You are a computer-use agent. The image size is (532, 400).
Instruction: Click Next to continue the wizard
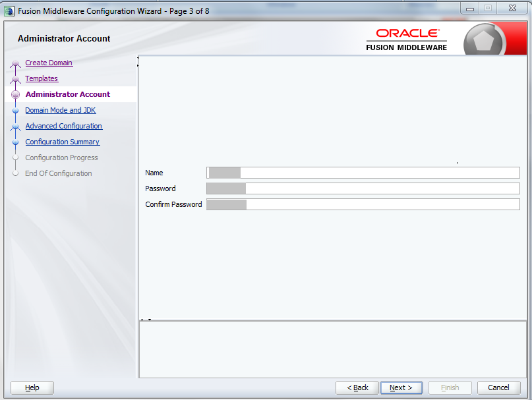401,387
